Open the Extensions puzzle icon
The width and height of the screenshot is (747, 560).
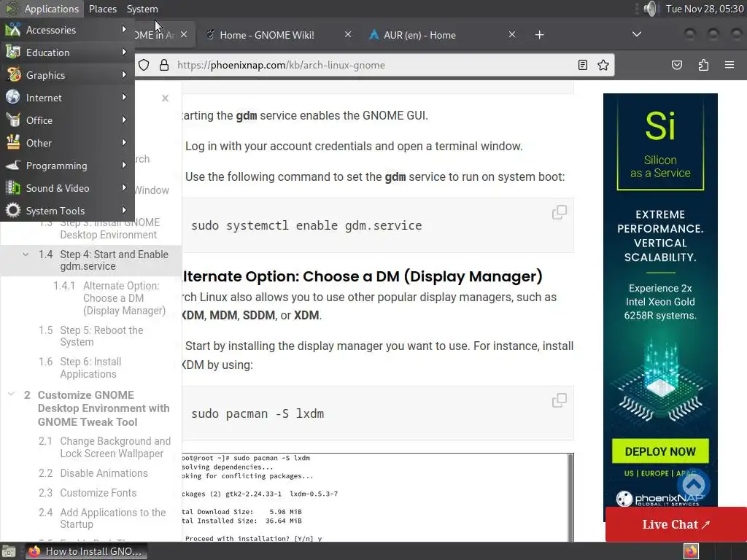pyautogui.click(x=703, y=65)
